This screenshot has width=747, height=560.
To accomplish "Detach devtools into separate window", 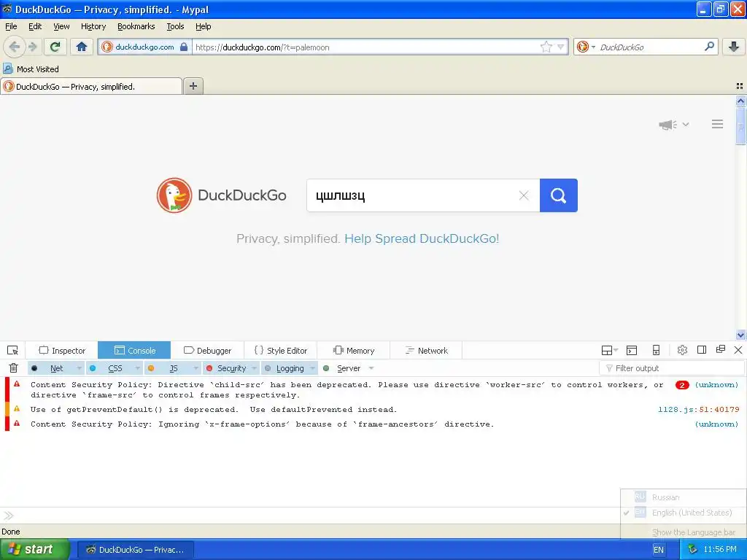I will coord(721,349).
